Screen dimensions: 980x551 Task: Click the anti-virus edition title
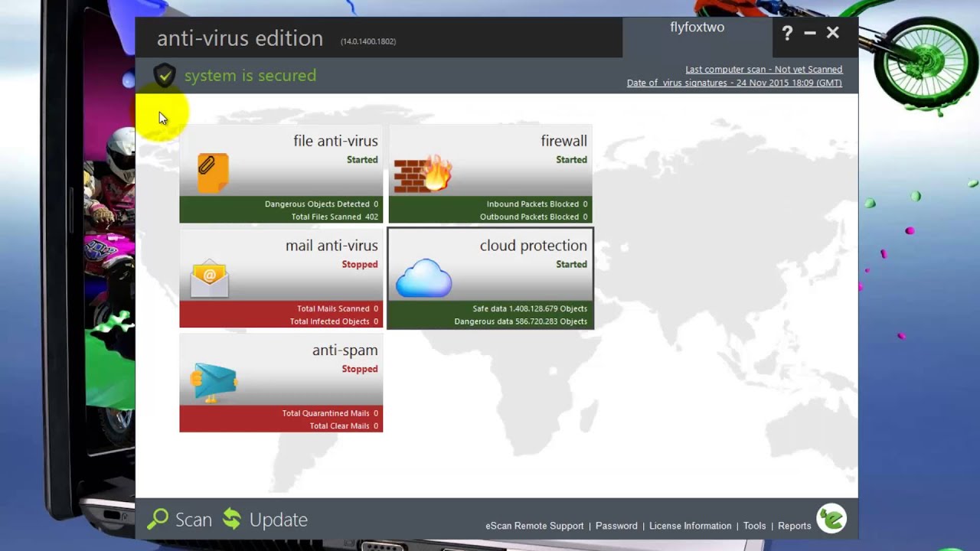(240, 38)
